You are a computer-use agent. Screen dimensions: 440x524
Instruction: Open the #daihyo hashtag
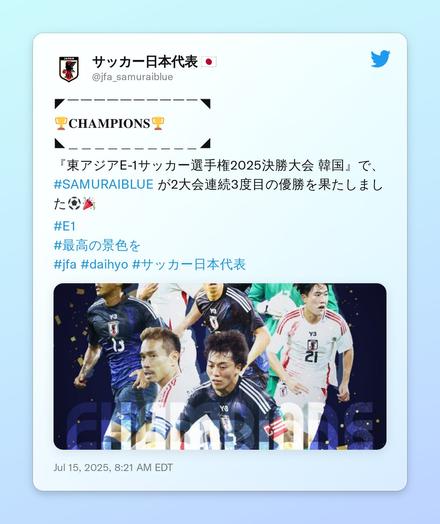[105, 264]
